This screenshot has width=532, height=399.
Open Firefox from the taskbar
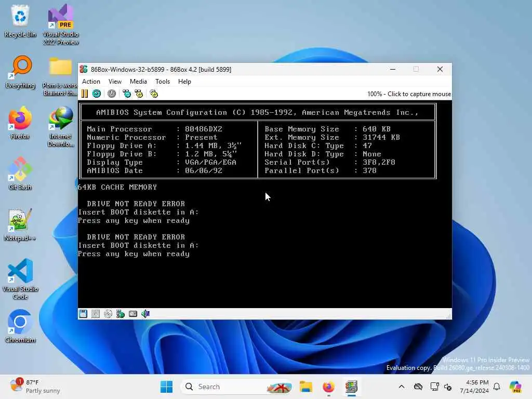point(328,387)
